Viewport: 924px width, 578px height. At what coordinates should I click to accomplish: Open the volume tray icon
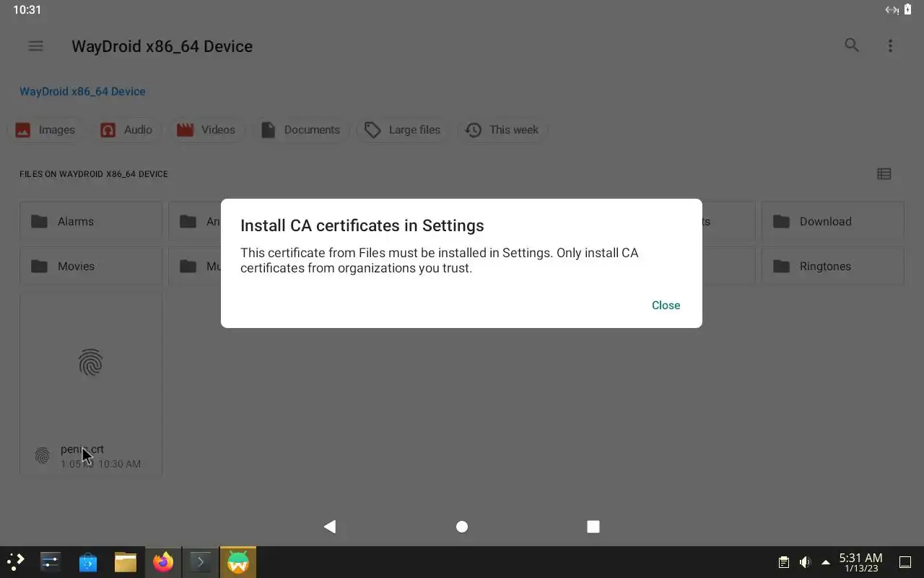pyautogui.click(x=805, y=562)
